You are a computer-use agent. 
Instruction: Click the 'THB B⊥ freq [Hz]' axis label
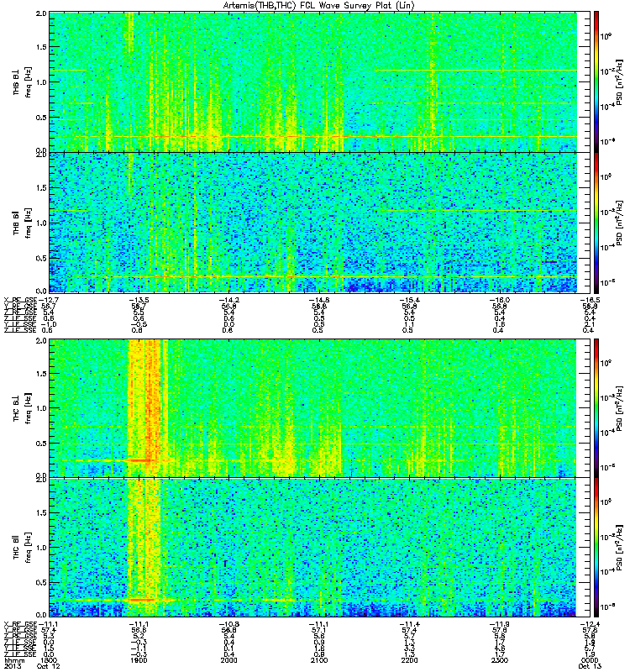click(x=23, y=81)
